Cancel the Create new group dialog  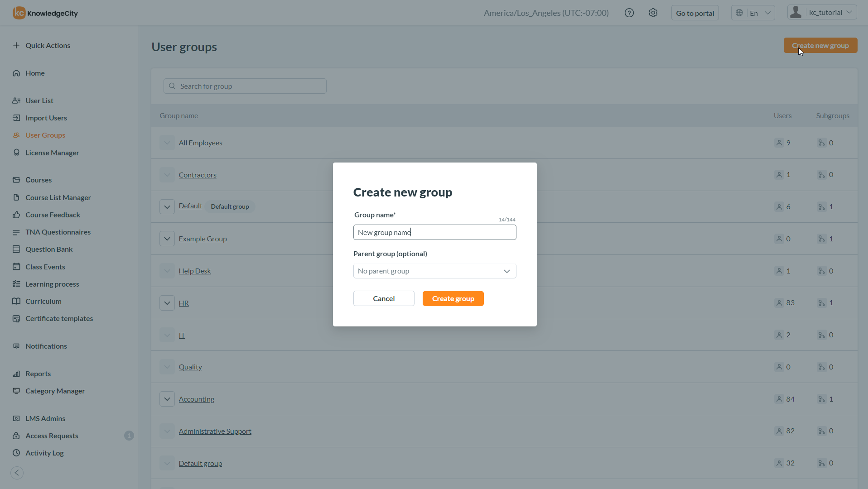click(383, 298)
